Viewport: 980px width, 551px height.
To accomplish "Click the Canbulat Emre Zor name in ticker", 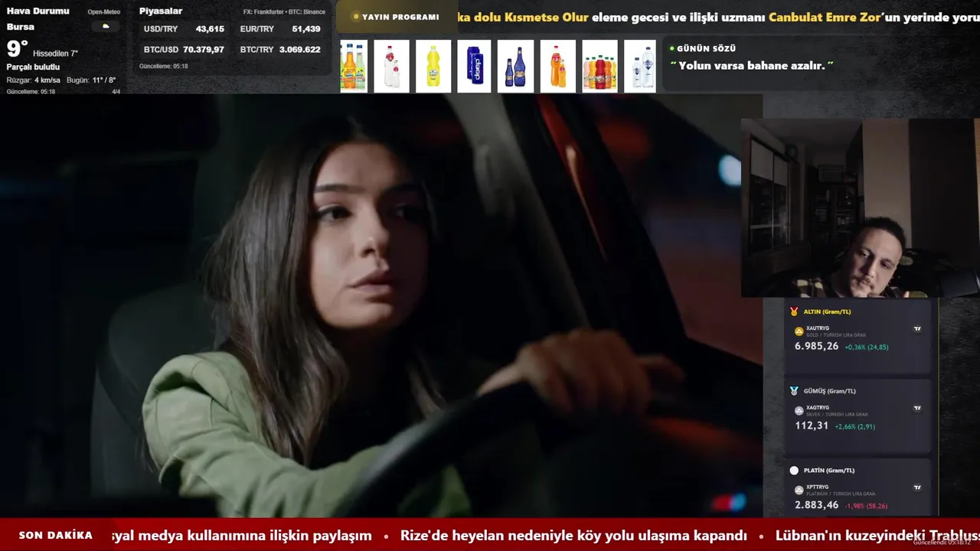I will coord(825,17).
